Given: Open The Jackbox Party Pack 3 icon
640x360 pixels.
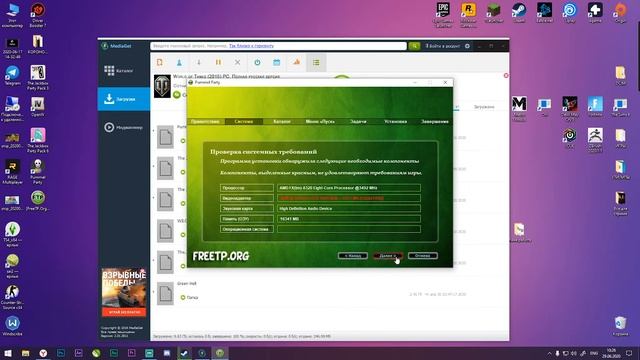Looking at the screenshot, I should coord(38,78).
